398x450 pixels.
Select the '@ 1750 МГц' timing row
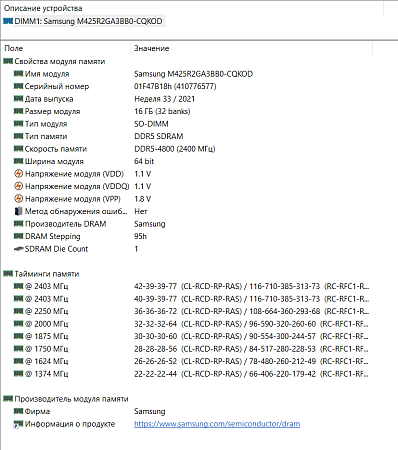coord(191,349)
